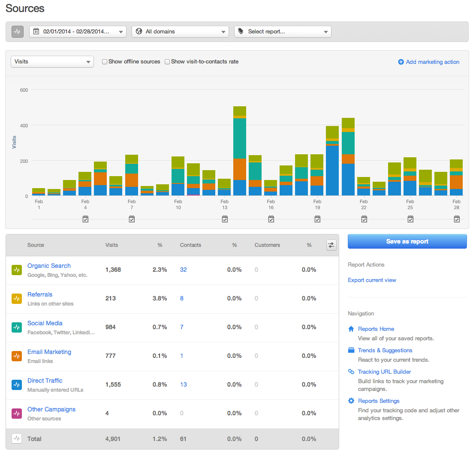Click the Customers column header
Image resolution: width=476 pixels, height=456 pixels.
267,245
